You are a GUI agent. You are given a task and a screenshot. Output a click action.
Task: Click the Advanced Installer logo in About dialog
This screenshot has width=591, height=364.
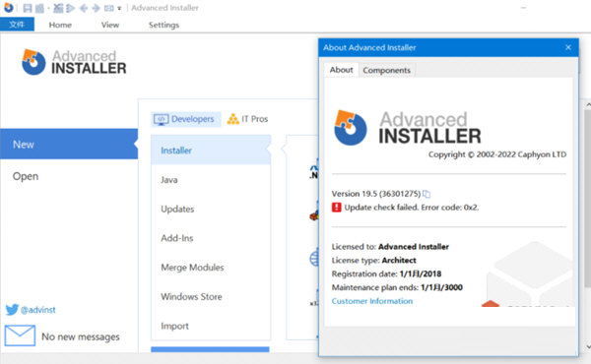coord(408,128)
